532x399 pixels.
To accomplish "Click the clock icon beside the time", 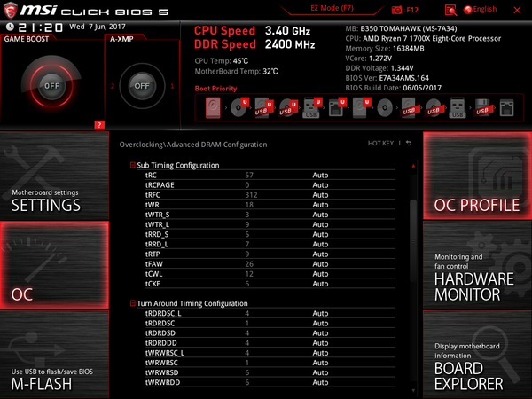I will click(x=10, y=27).
